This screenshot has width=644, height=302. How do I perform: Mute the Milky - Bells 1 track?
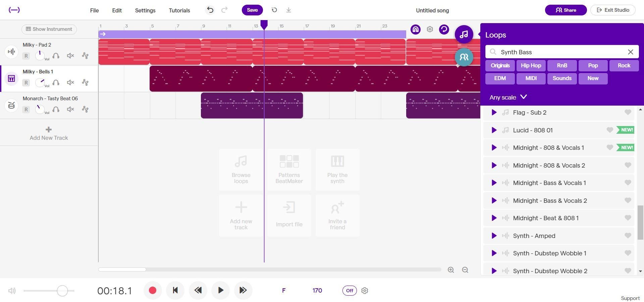70,82
